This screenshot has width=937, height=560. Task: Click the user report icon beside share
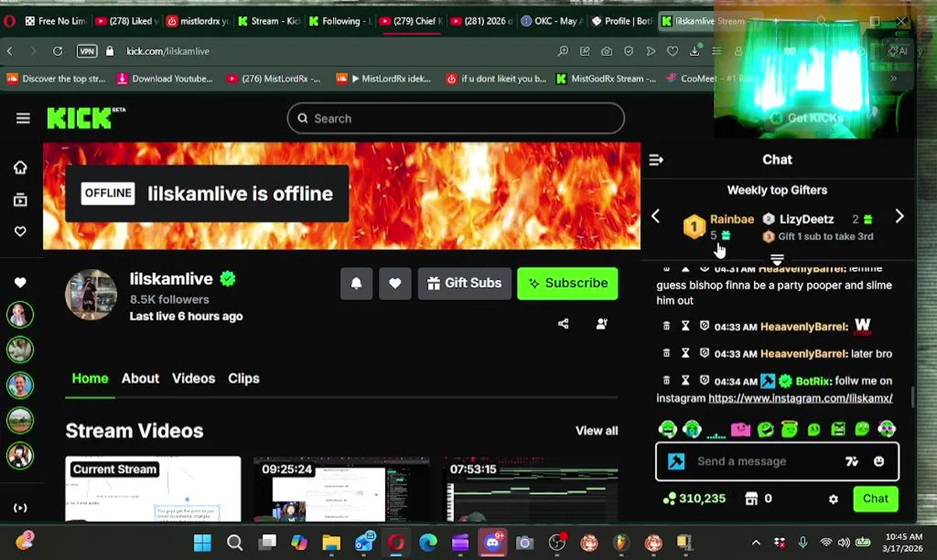coord(602,324)
